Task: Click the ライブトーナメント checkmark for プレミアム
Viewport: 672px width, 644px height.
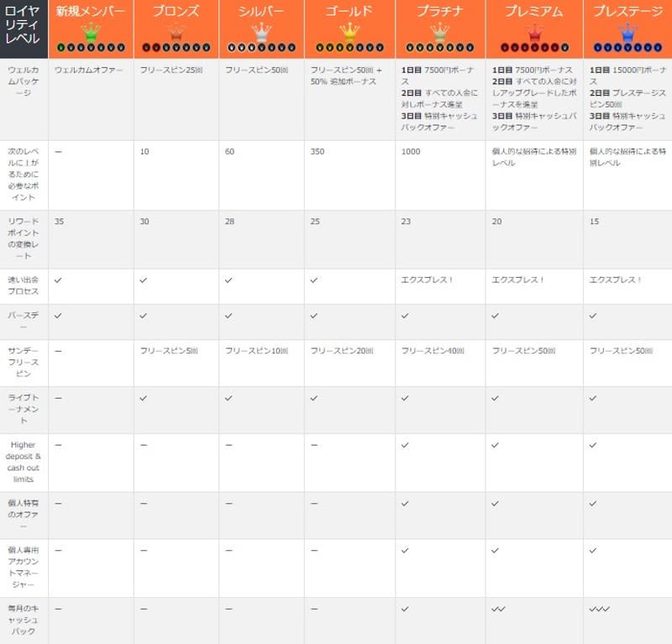Action: click(x=496, y=398)
